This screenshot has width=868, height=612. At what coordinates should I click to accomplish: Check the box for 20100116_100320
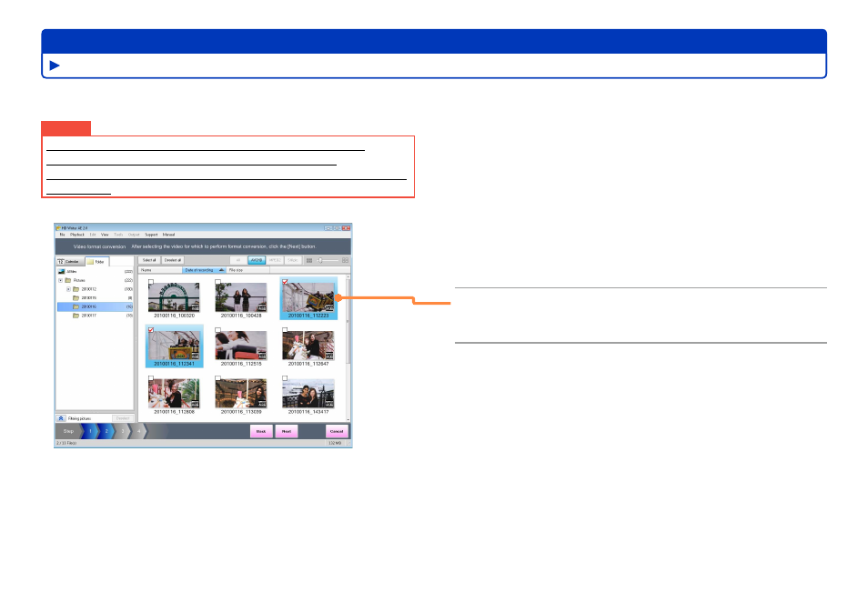(150, 282)
